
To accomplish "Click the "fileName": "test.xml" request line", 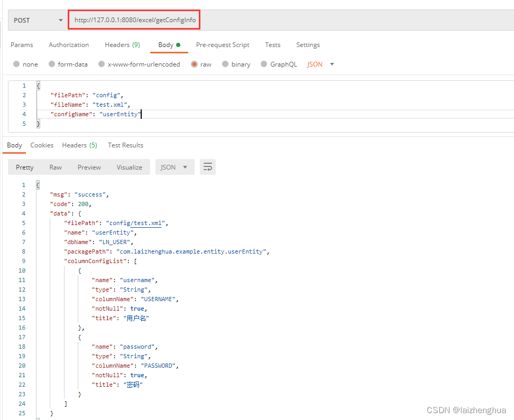I will 90,105.
